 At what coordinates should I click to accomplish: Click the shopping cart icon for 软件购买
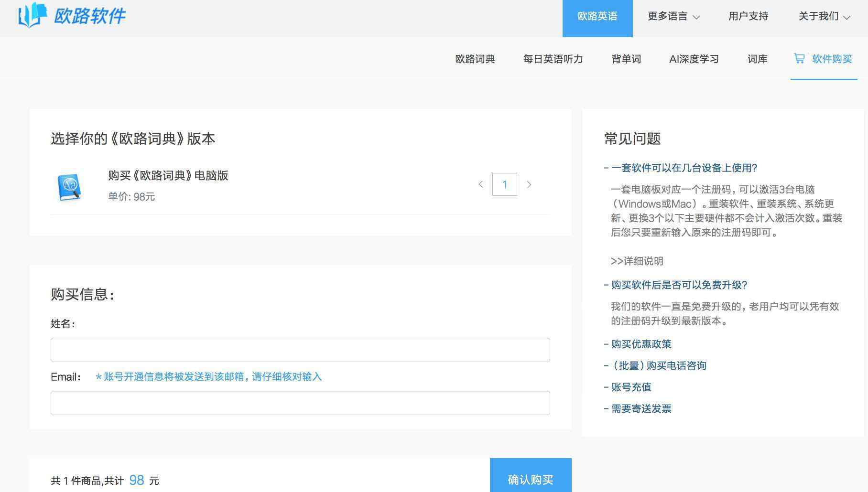(x=799, y=58)
